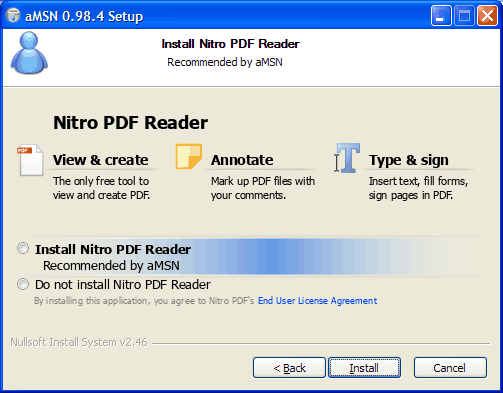Click the sticky note icon beside Annotate
This screenshot has width=503, height=393.
point(189,156)
